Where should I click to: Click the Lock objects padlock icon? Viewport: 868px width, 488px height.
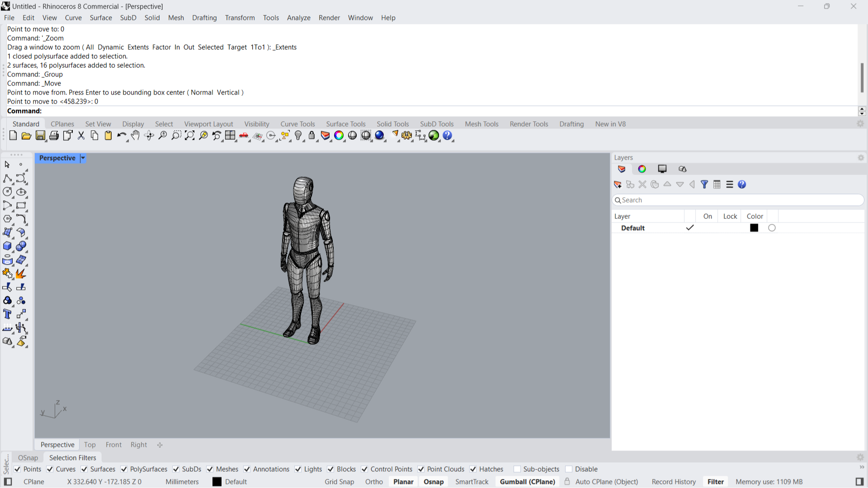tap(311, 136)
